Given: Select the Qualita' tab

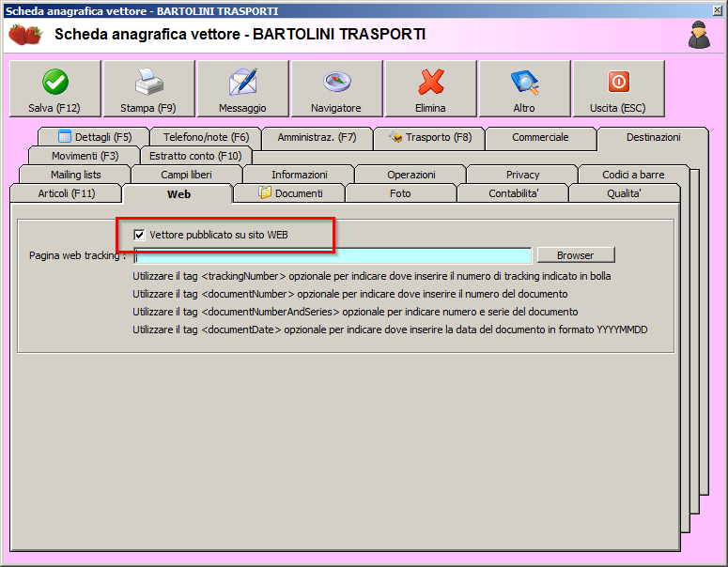Looking at the screenshot, I should (x=624, y=193).
